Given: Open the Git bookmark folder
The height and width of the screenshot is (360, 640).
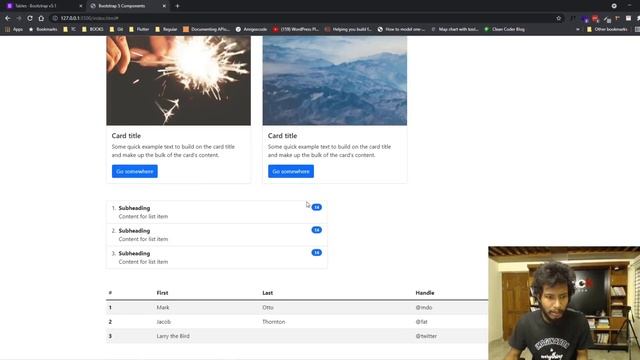Looking at the screenshot, I should coord(116,29).
